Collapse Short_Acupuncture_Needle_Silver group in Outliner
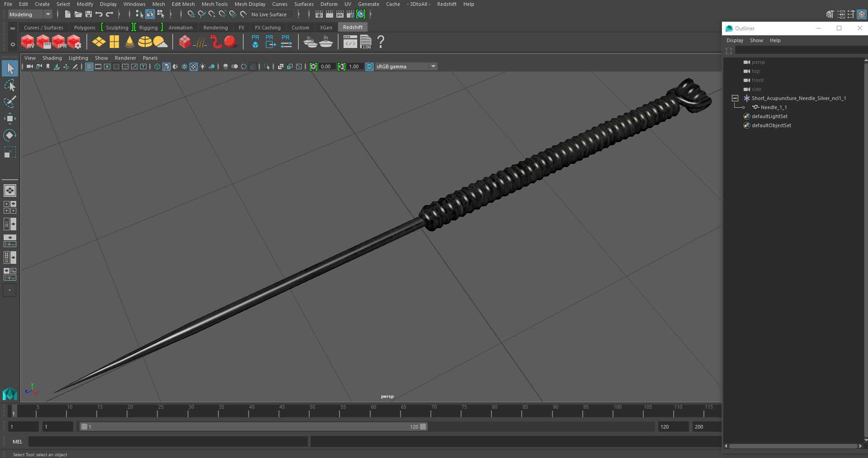Viewport: 868px width, 458px height. click(735, 98)
